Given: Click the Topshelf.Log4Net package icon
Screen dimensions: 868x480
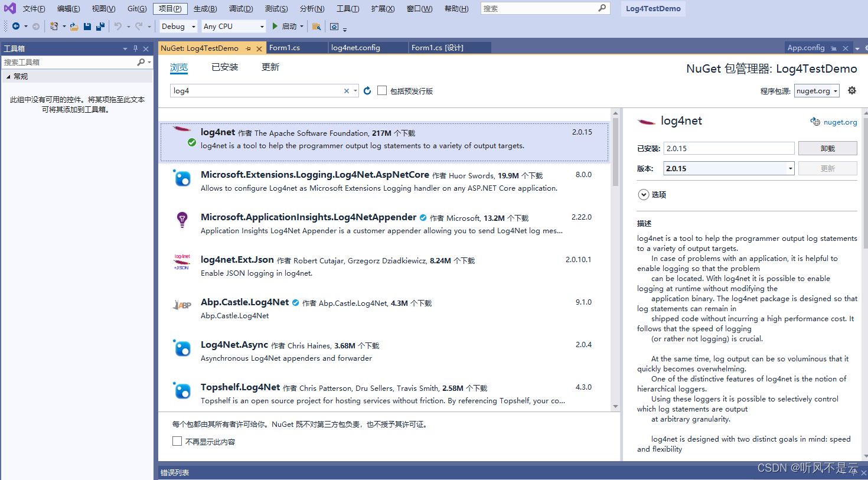Looking at the screenshot, I should click(182, 390).
